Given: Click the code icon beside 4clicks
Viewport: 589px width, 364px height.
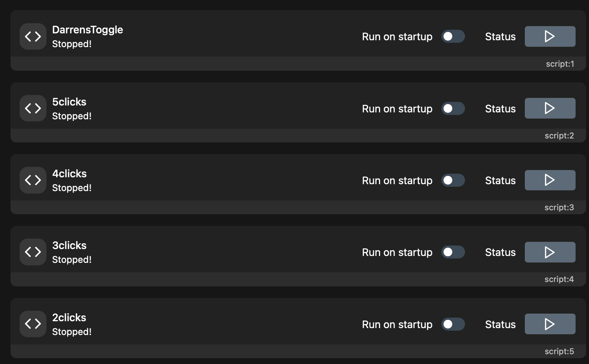Looking at the screenshot, I should coord(33,180).
